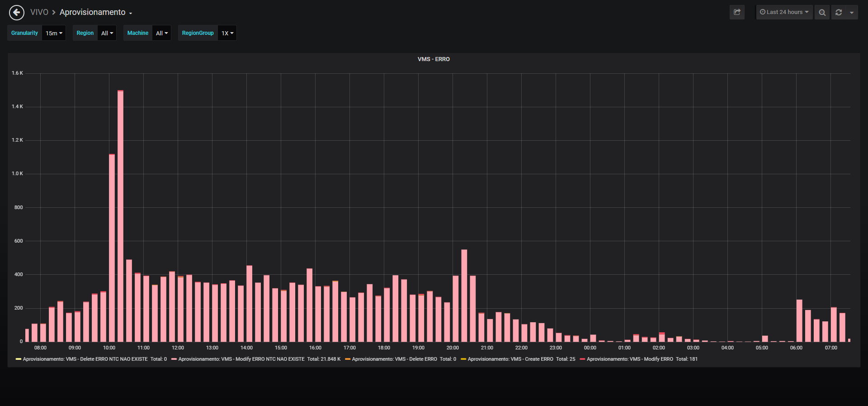Viewport: 868px width, 406px height.
Task: Click the VMS - Delete ERRO legend color swatch
Action: 348,359
